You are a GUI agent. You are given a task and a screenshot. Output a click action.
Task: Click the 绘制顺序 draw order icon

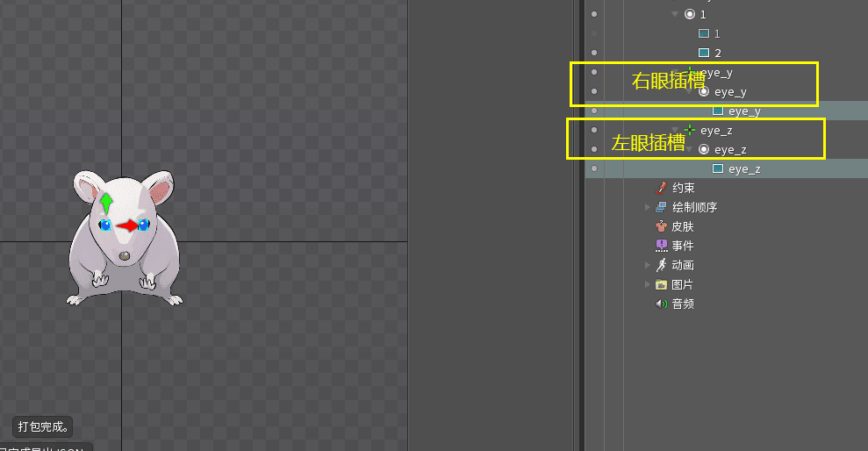point(661,208)
